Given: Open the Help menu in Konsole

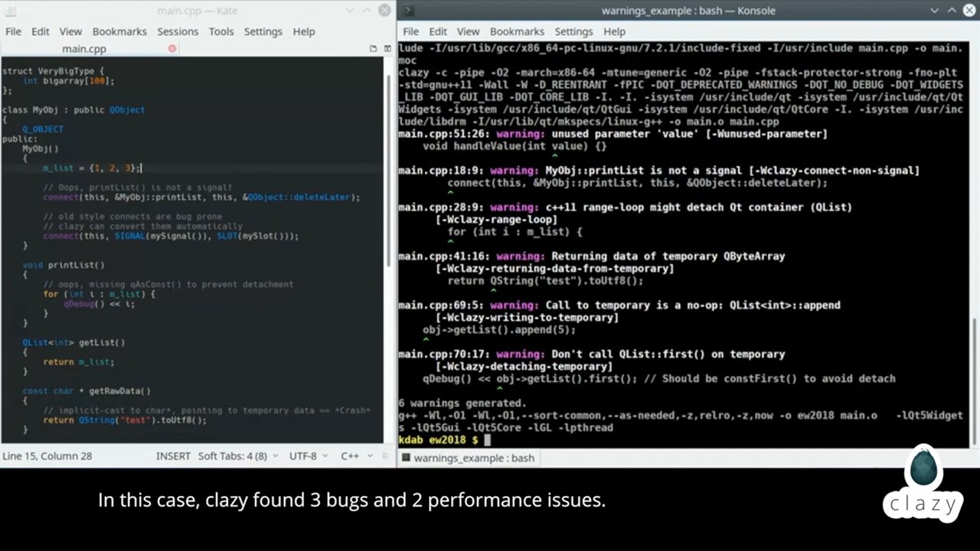Looking at the screenshot, I should click(614, 31).
